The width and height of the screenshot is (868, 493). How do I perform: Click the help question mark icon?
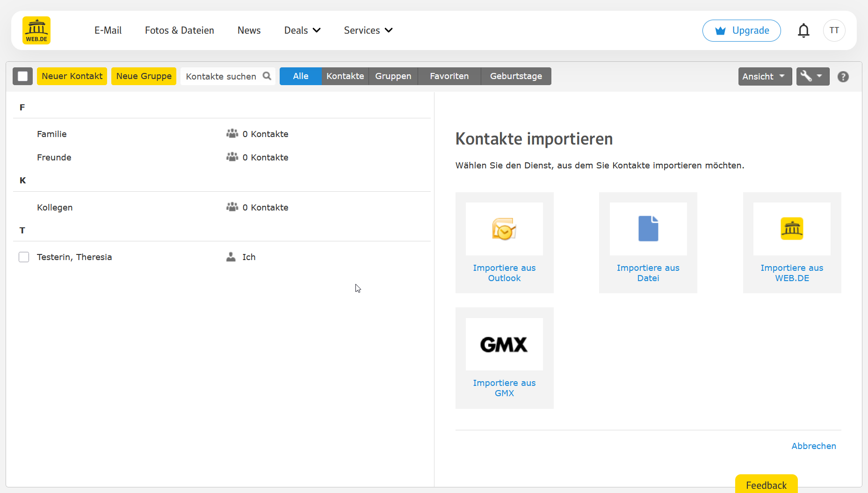click(x=843, y=77)
